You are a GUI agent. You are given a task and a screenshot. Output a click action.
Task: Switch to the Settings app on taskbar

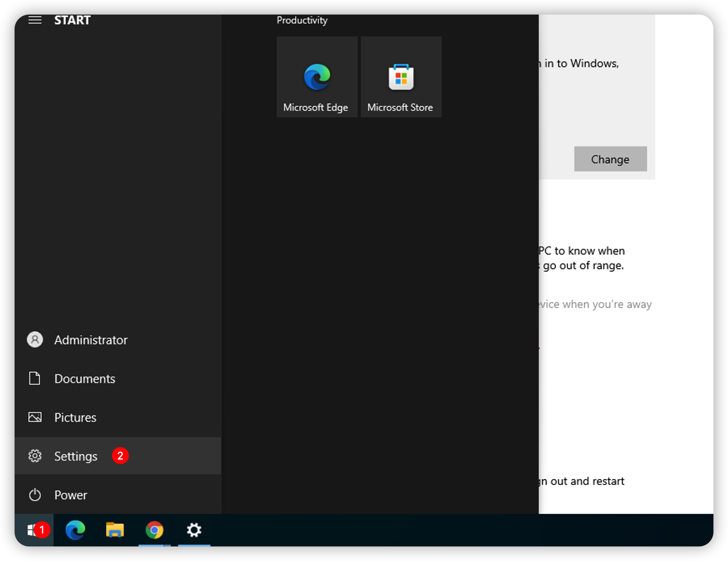coord(194,530)
